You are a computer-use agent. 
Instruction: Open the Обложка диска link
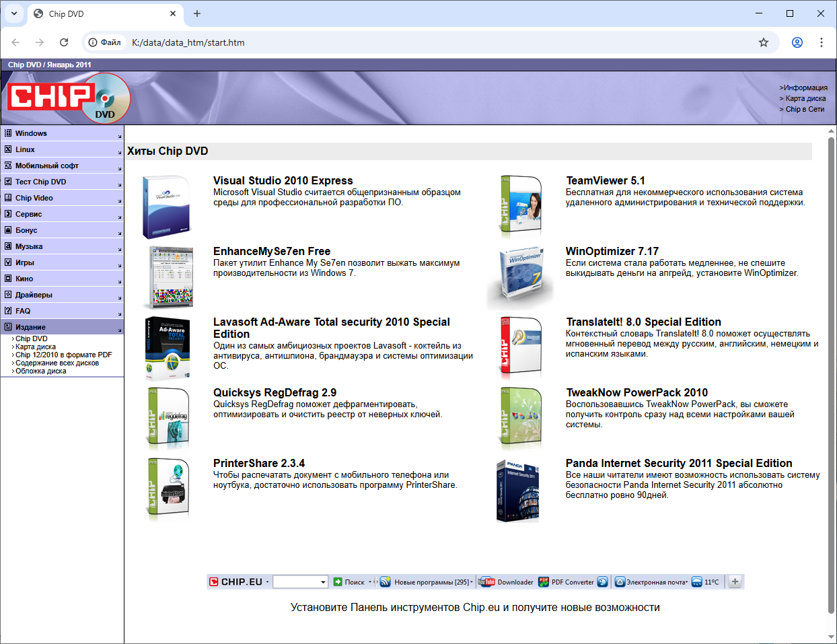(x=41, y=371)
